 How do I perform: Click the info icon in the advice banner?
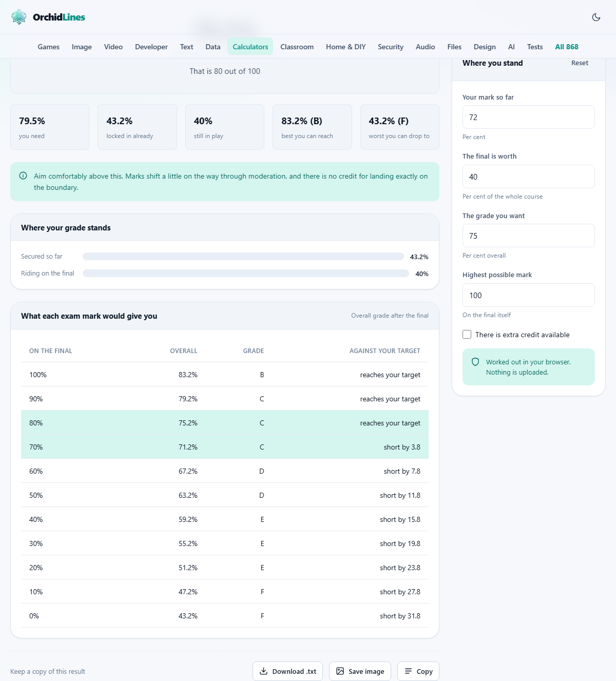pyautogui.click(x=23, y=176)
